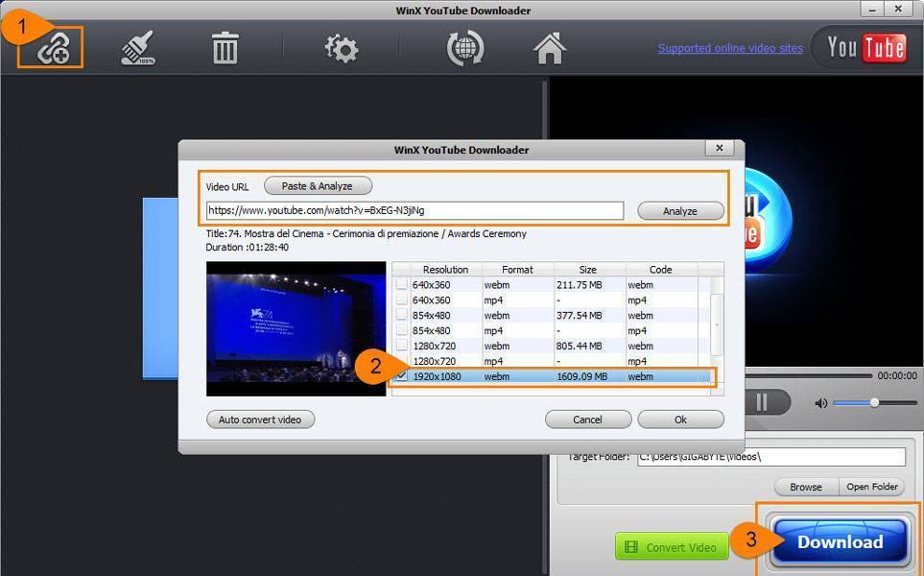Image resolution: width=924 pixels, height=576 pixels.
Task: Tick the 640x360 webm checkbox
Action: 401,284
